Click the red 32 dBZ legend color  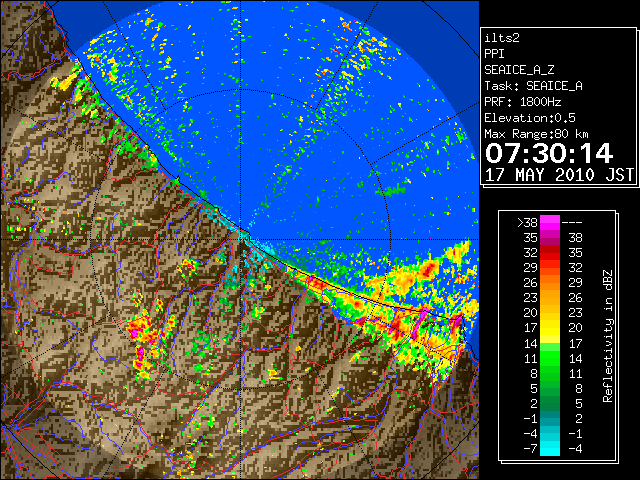point(550,253)
